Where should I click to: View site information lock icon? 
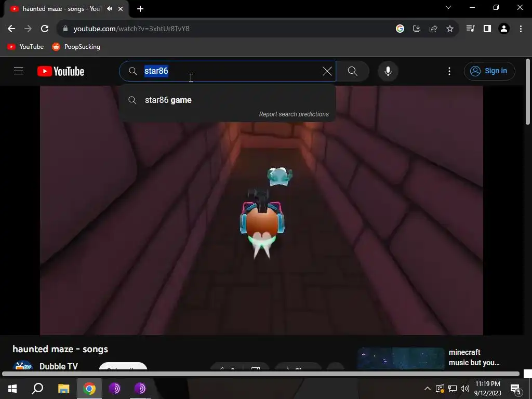point(65,29)
